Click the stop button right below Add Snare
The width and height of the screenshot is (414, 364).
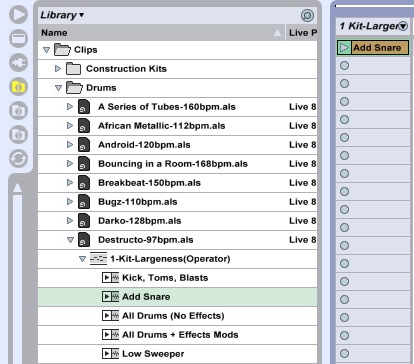(344, 66)
